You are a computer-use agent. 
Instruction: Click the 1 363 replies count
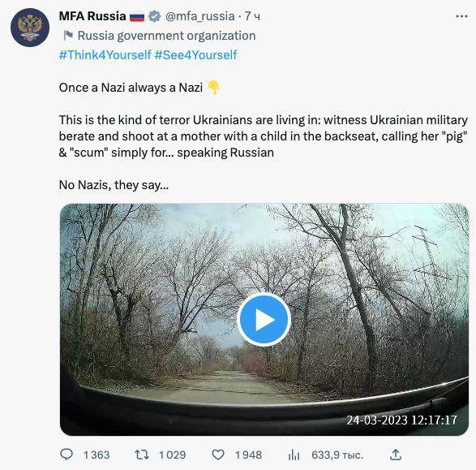pos(96,455)
